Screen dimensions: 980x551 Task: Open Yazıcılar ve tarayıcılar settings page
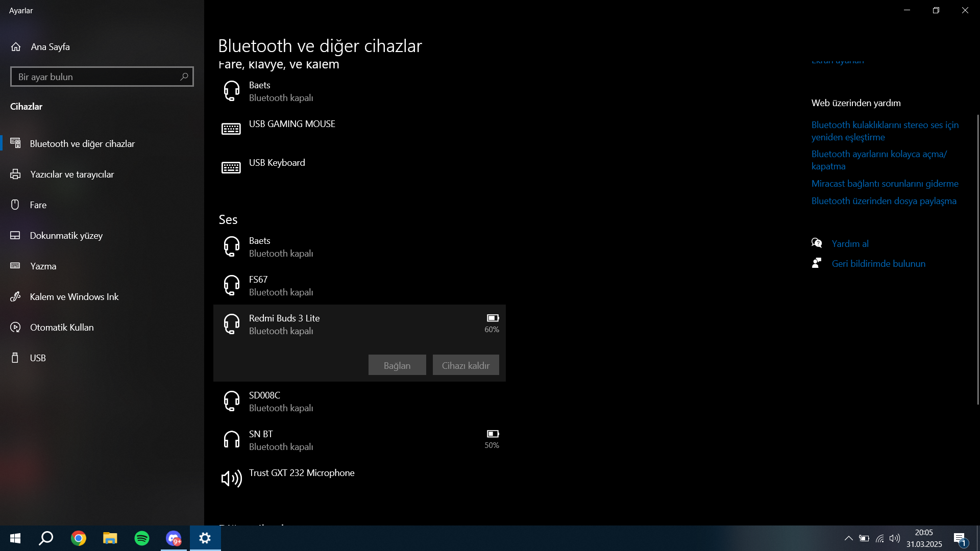coord(72,174)
